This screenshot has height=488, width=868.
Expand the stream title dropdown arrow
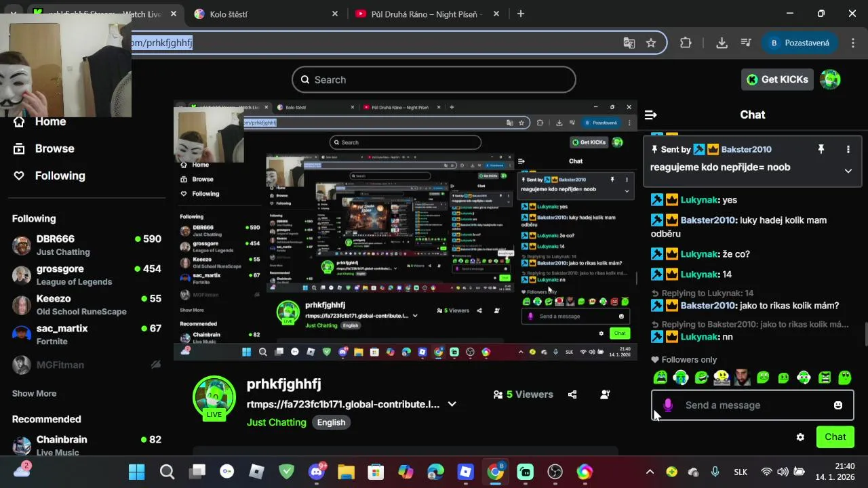point(452,404)
